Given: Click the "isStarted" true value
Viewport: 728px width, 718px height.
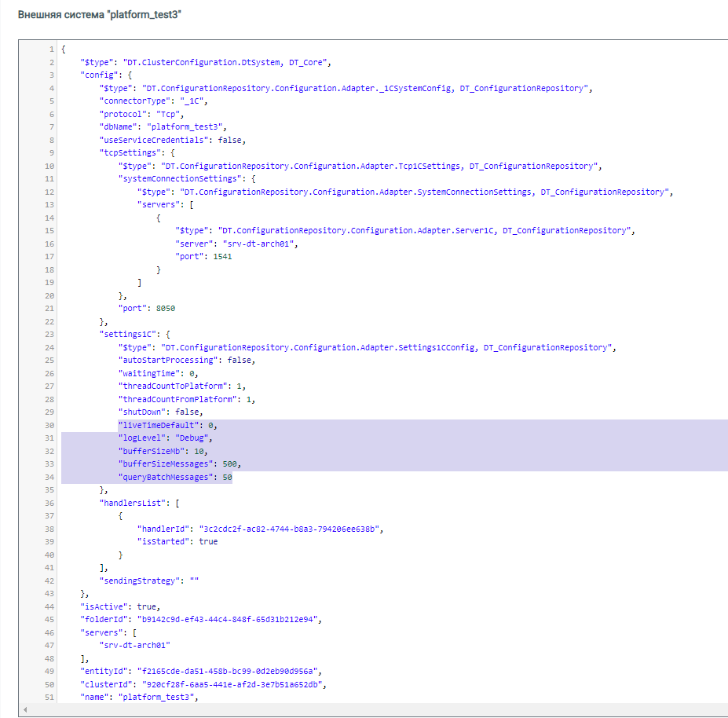Looking at the screenshot, I should tap(208, 541).
